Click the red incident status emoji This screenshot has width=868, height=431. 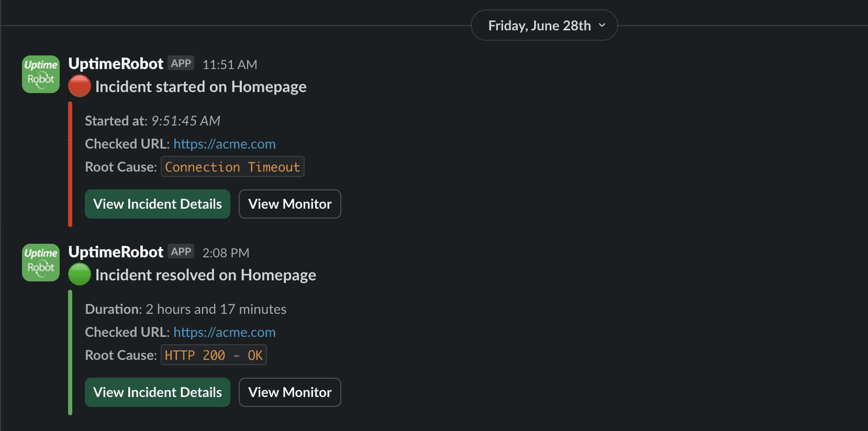pos(79,86)
